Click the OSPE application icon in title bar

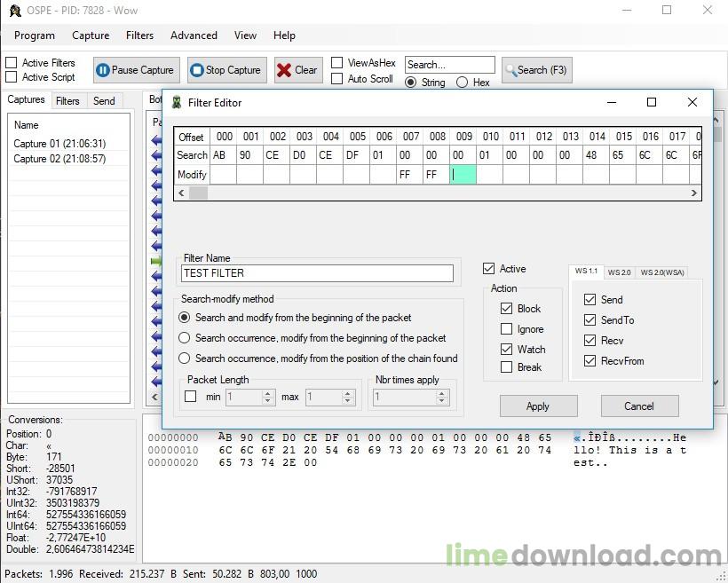(x=15, y=11)
